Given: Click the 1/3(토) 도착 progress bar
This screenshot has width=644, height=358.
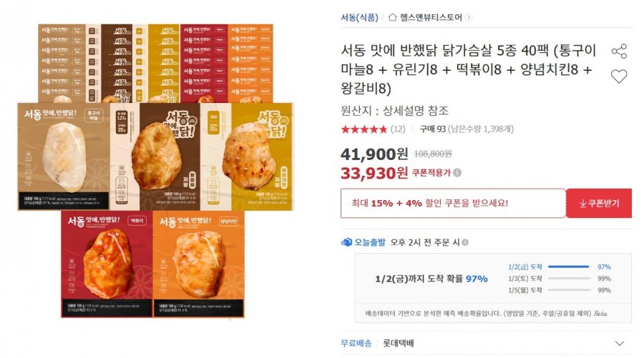Looking at the screenshot, I should 569,279.
